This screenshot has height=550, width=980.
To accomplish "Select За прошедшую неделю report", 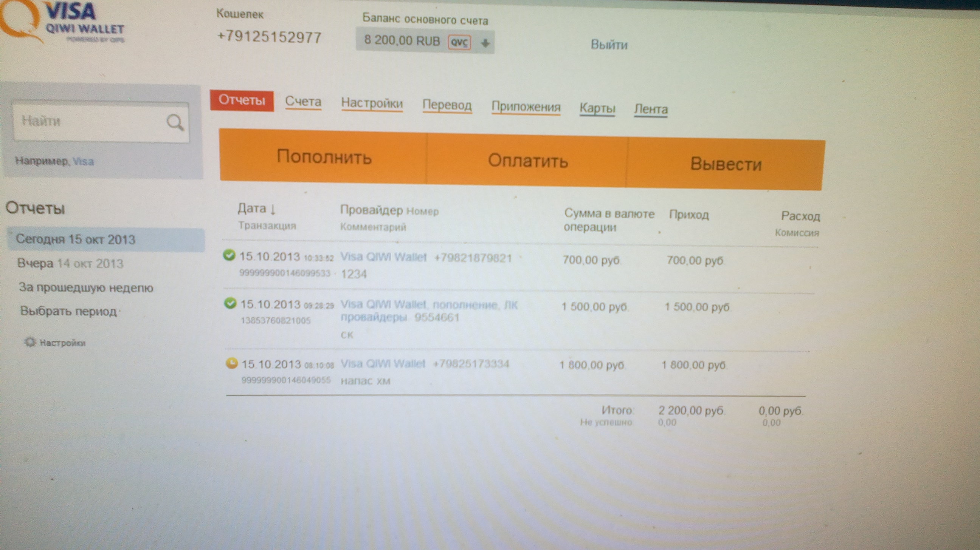I will pos(86,287).
